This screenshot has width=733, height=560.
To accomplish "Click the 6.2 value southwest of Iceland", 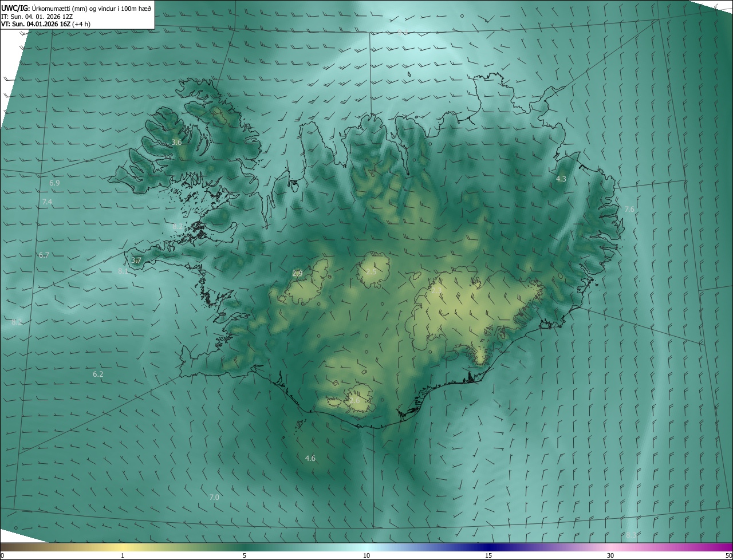I will pyautogui.click(x=98, y=374).
